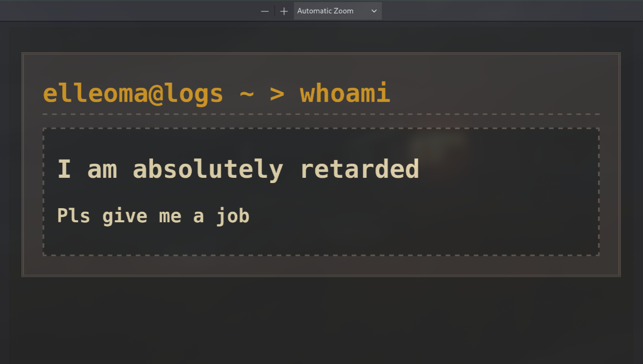
Task: Click the "elleoma@logs" prompt text
Action: click(x=133, y=94)
